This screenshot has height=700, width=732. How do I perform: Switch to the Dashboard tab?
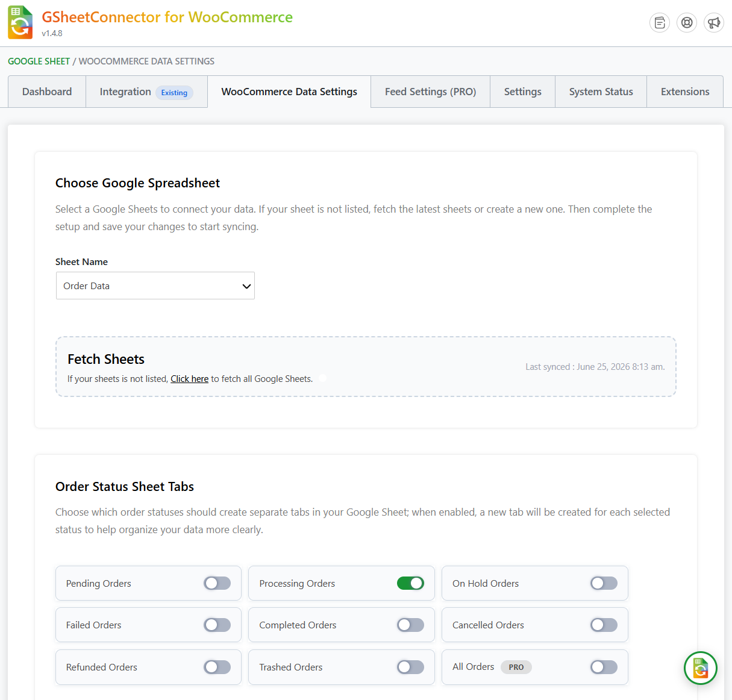(47, 92)
